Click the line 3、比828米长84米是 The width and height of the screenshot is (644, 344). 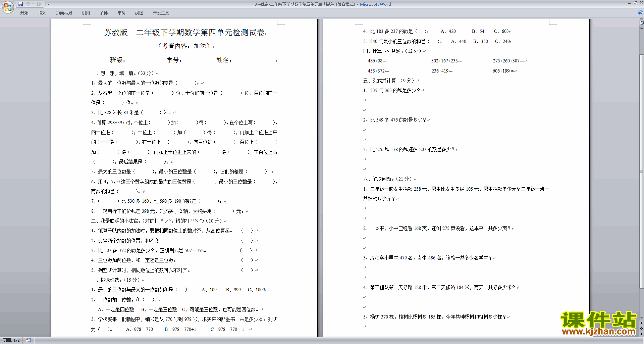[131, 113]
